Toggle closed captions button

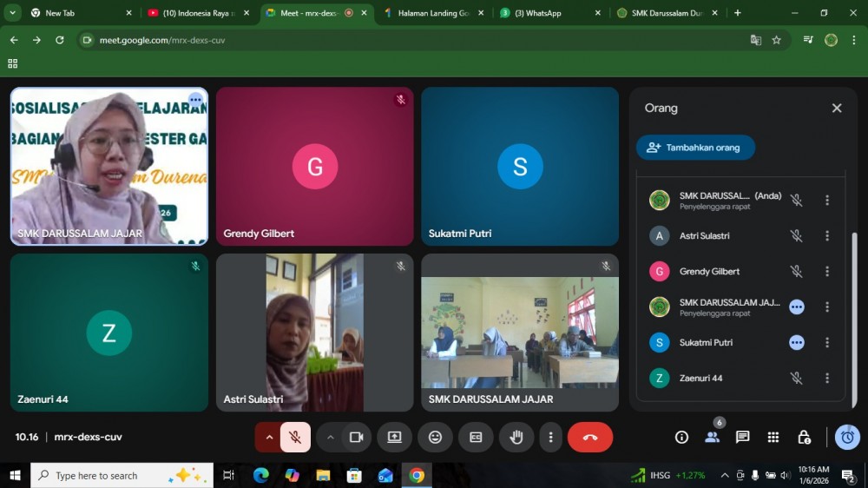pyautogui.click(x=476, y=438)
